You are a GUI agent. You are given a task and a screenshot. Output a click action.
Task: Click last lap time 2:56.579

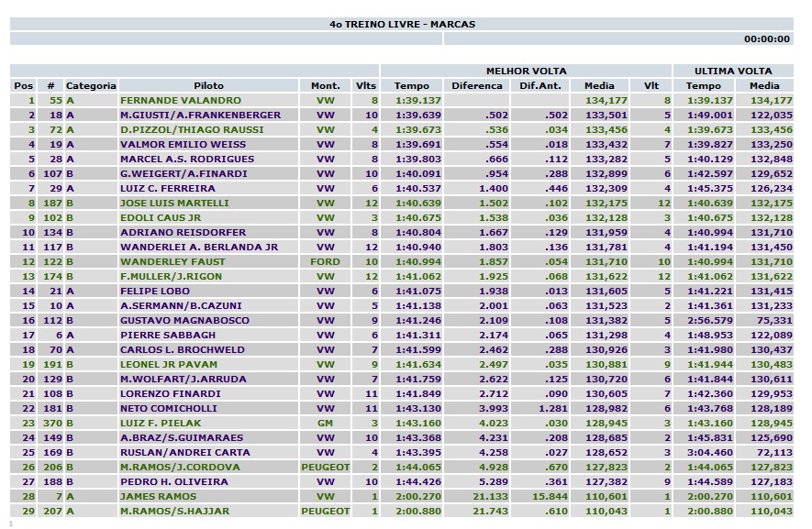click(709, 320)
